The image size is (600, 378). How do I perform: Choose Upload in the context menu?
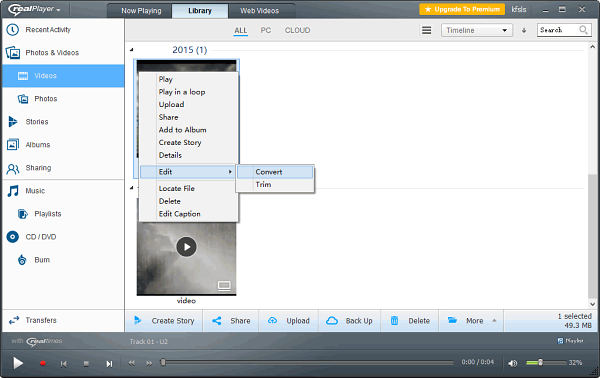pos(189,104)
